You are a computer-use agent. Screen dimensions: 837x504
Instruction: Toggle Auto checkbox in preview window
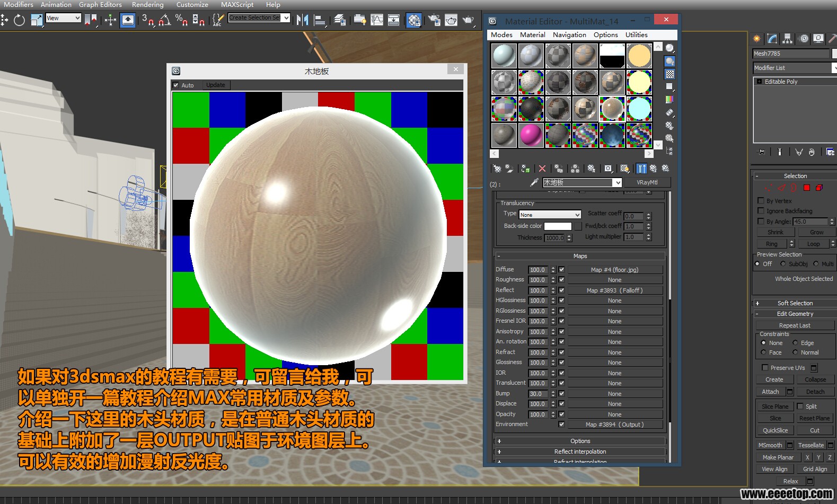176,85
